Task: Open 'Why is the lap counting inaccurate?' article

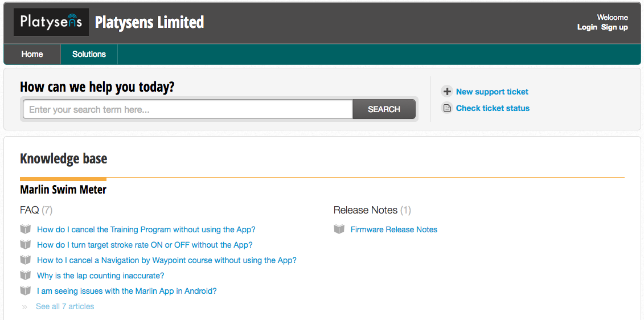Action: [101, 276]
